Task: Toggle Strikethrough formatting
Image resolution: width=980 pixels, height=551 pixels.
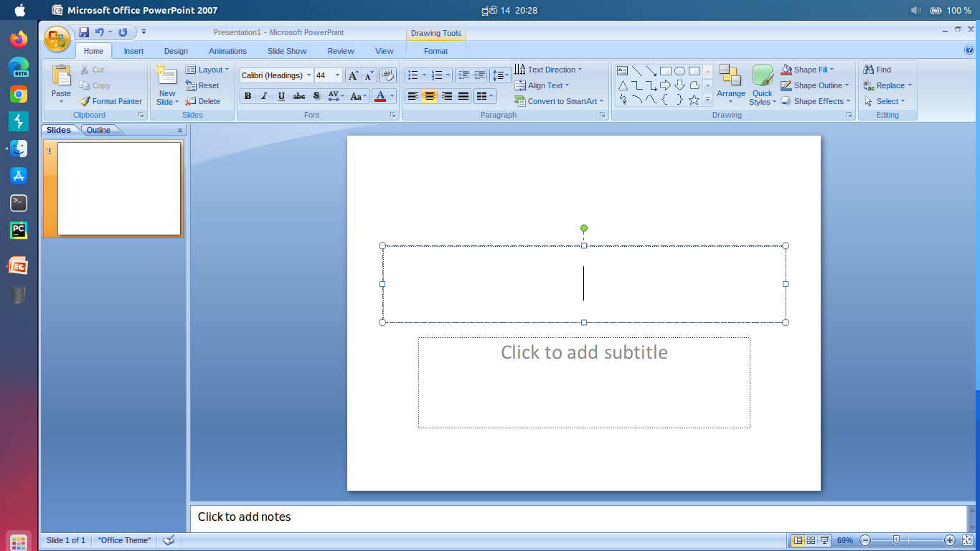Action: (x=299, y=96)
